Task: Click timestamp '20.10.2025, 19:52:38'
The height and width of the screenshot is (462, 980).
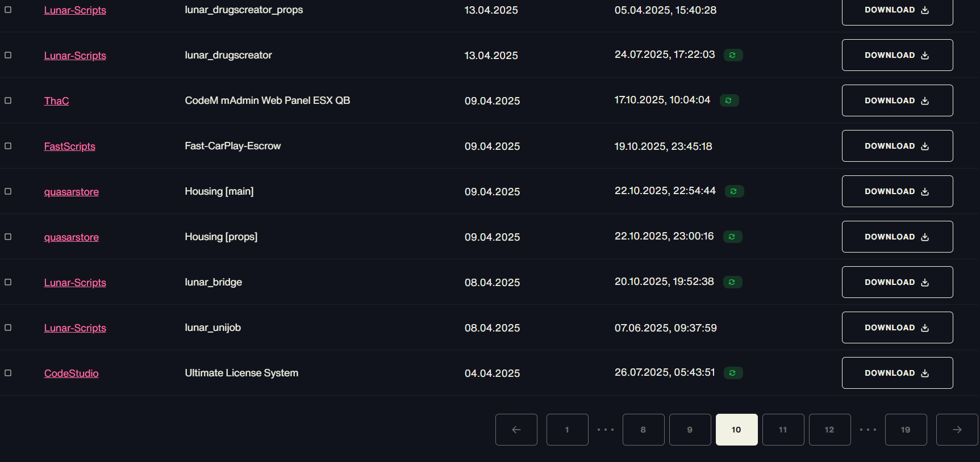Action: (x=664, y=282)
